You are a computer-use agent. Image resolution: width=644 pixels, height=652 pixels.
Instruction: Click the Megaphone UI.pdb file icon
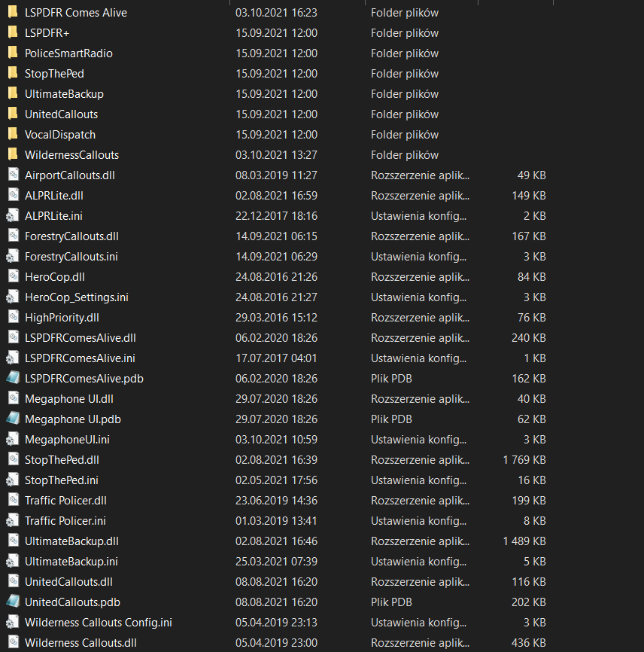click(x=13, y=419)
